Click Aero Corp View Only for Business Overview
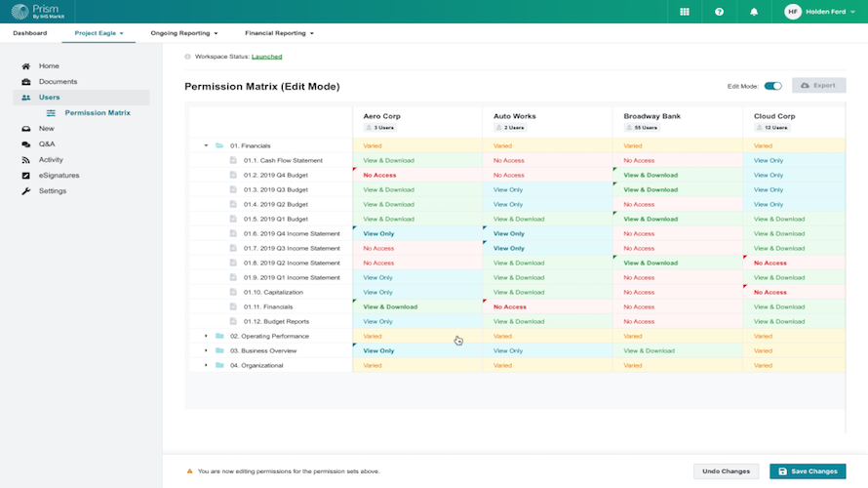 tap(417, 350)
